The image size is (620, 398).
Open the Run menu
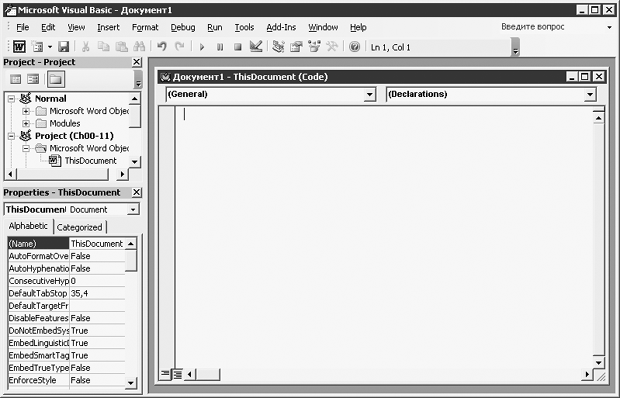point(215,27)
